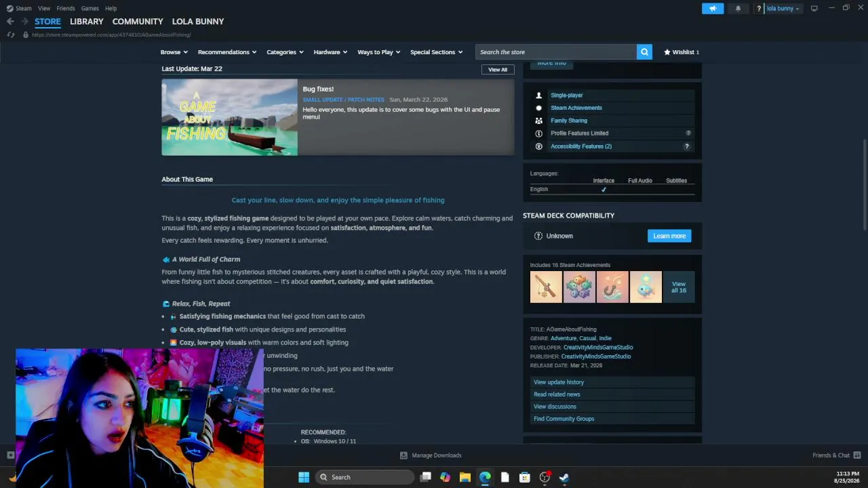This screenshot has width=868, height=488.
Task: Click the Windows taskbar Search box
Action: pyautogui.click(x=365, y=477)
